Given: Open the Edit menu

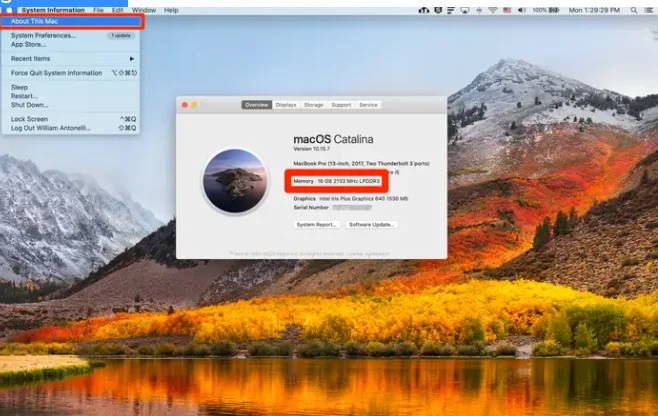Looking at the screenshot, I should pos(118,10).
